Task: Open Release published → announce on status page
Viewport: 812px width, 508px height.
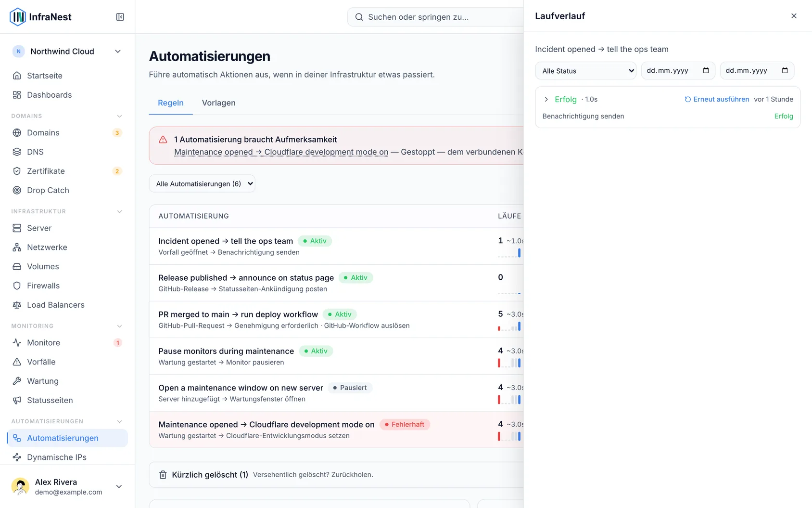Action: point(246,278)
